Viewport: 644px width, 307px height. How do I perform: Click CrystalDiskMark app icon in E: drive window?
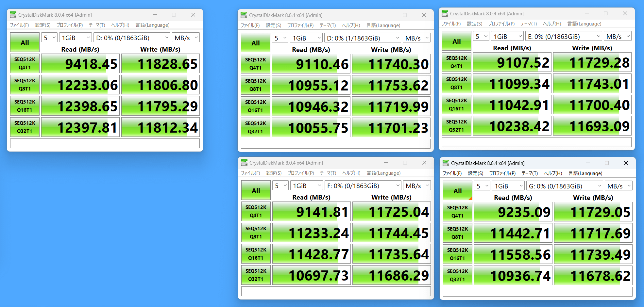[445, 13]
